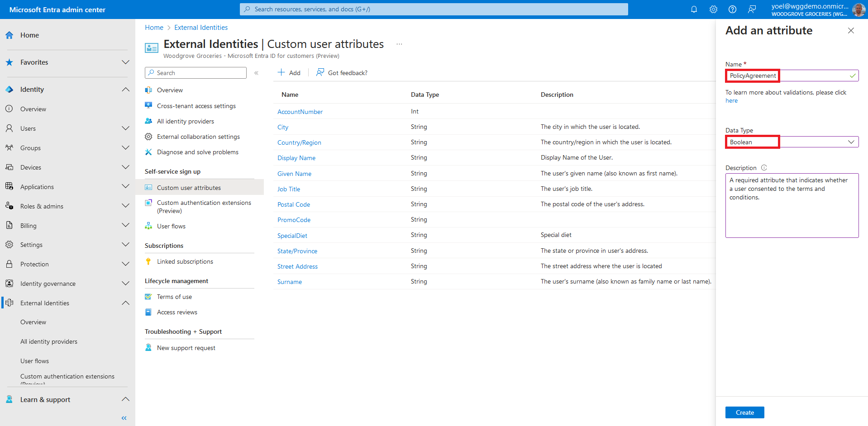
Task: Click the feedback person icon in header
Action: [x=752, y=9]
